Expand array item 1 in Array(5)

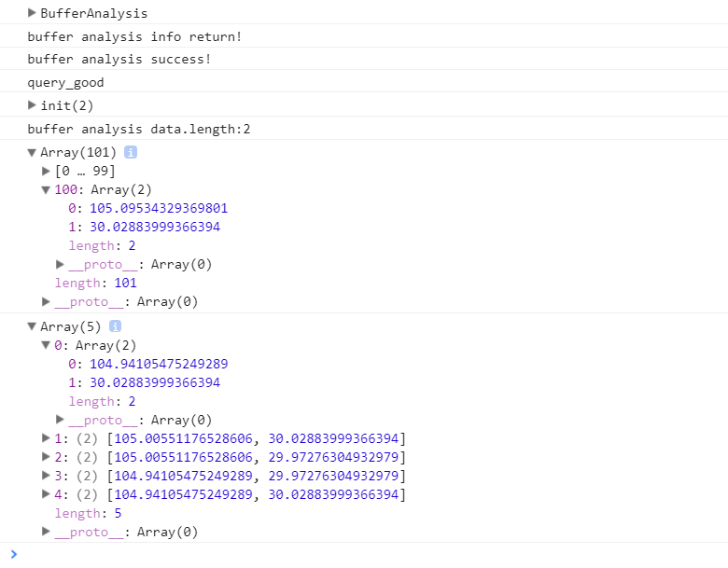pyautogui.click(x=47, y=438)
